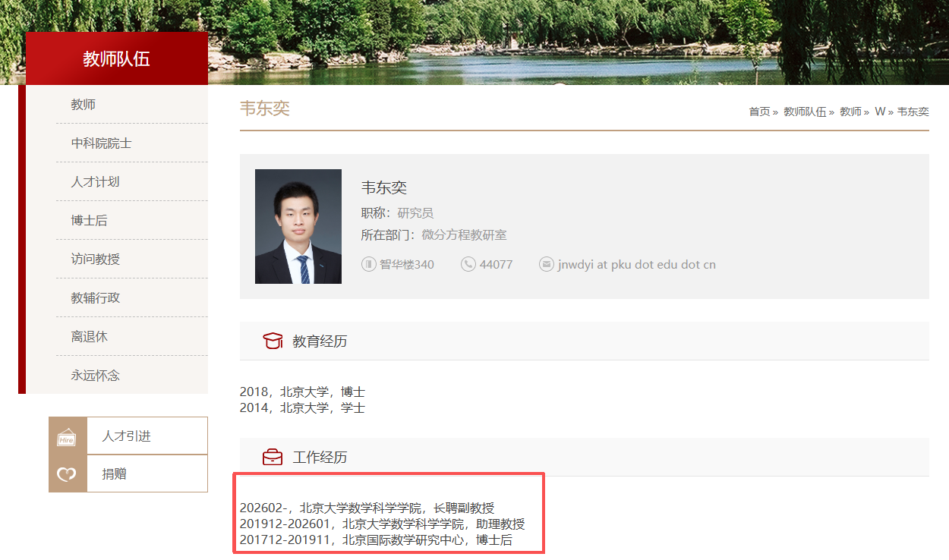Viewport: 949px width, 560px height.
Task: Click 韦东奕 at the breadcrumb end
Action: coord(913,112)
